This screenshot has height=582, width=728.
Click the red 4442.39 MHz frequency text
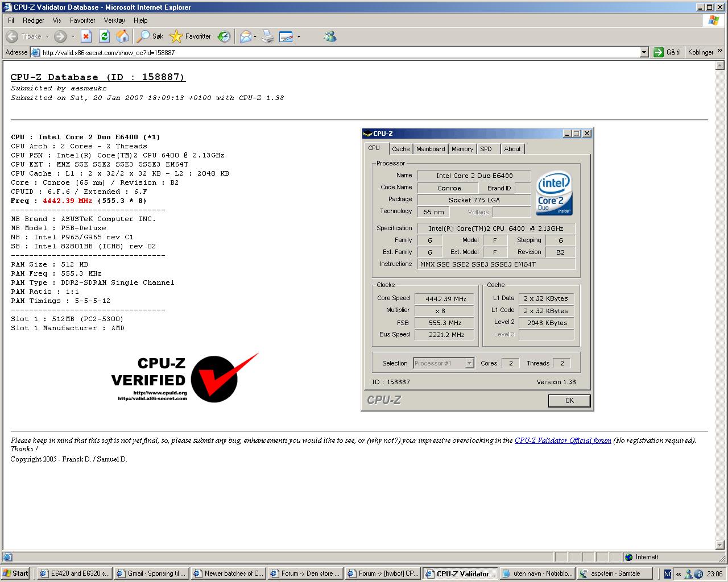pyautogui.click(x=68, y=201)
